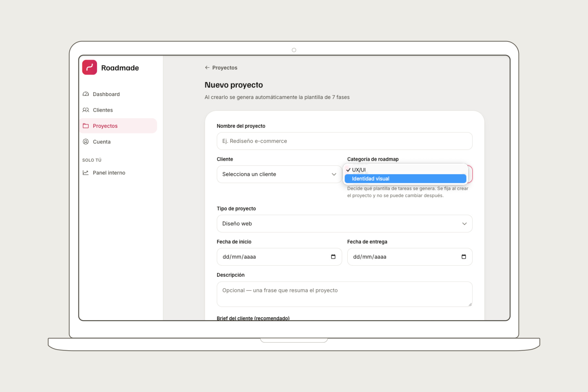The width and height of the screenshot is (588, 392).
Task: Open the Selecciona un cliente dropdown
Action: pyautogui.click(x=279, y=174)
